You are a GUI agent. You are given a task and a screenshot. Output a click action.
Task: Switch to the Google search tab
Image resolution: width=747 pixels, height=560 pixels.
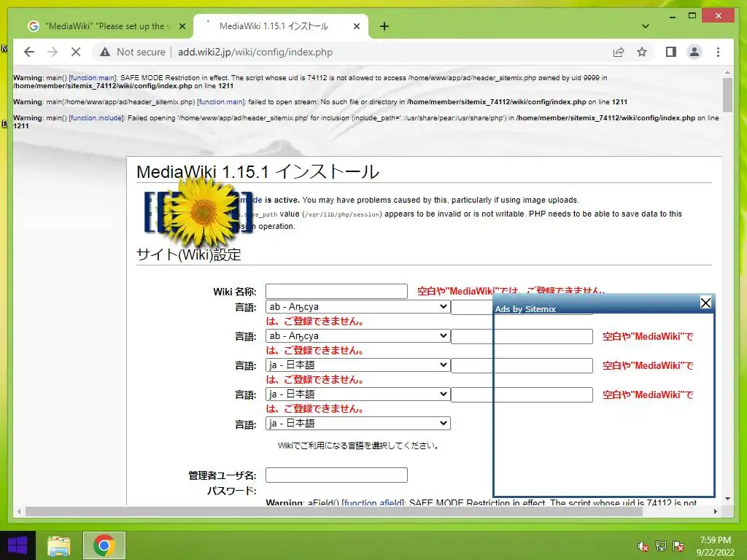click(106, 26)
